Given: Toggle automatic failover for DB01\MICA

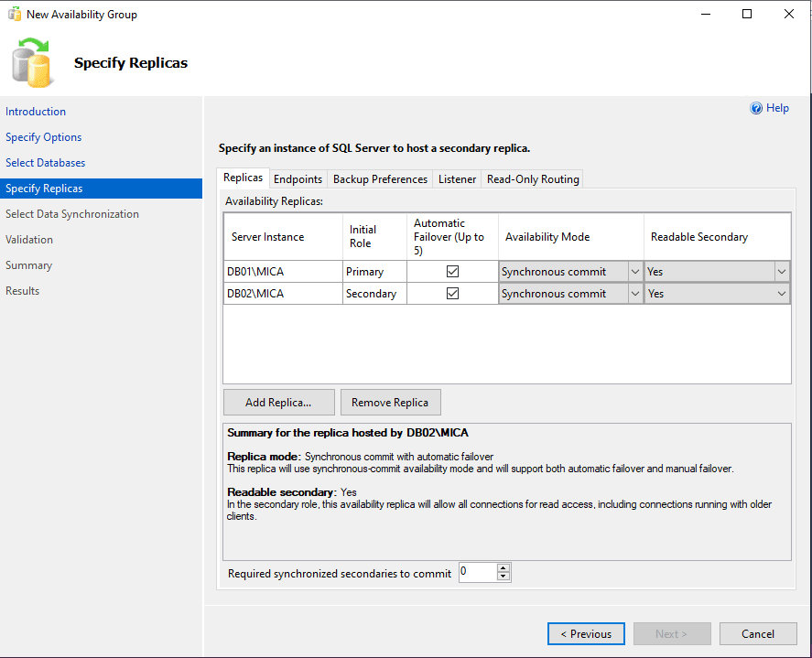Looking at the screenshot, I should [x=452, y=272].
